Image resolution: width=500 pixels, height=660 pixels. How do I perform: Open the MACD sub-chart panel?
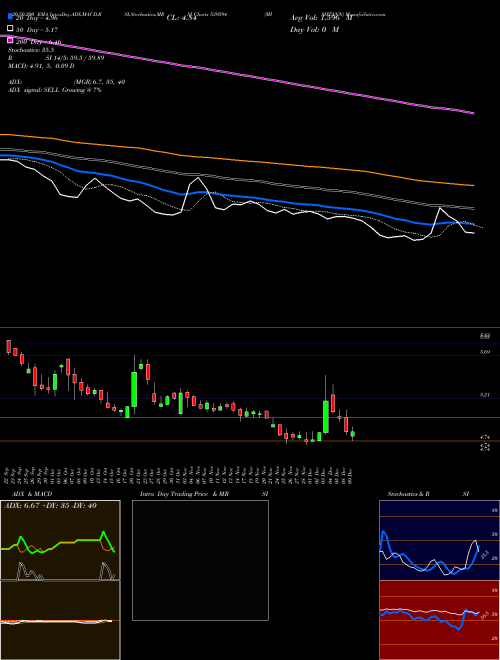tap(60, 620)
